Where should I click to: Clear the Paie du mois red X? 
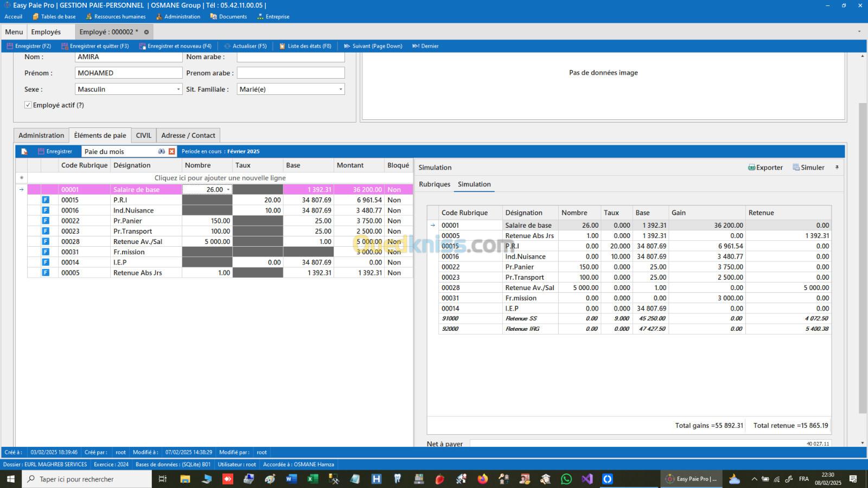click(172, 152)
